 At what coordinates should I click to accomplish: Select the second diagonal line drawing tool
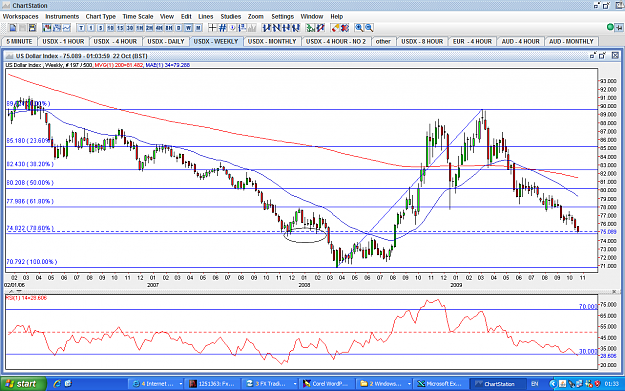pyautogui.click(x=276, y=28)
